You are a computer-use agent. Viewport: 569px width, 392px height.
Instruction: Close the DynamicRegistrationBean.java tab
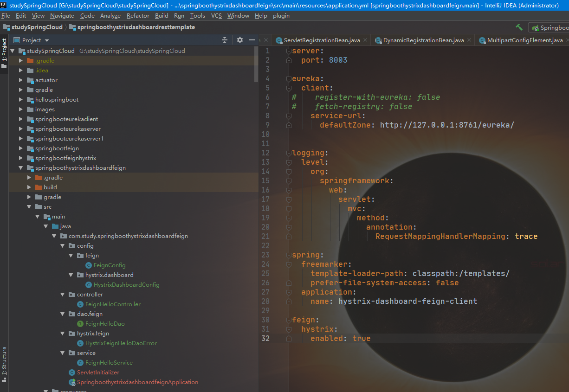(469, 40)
